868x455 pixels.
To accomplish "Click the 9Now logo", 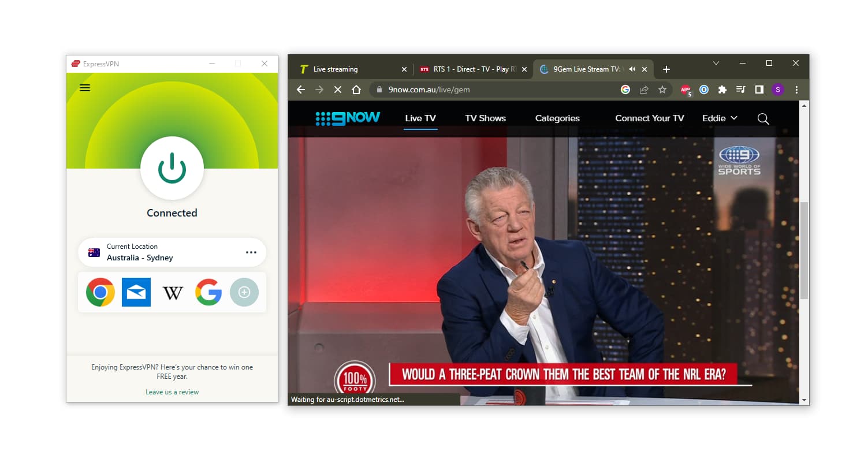I will 348,118.
